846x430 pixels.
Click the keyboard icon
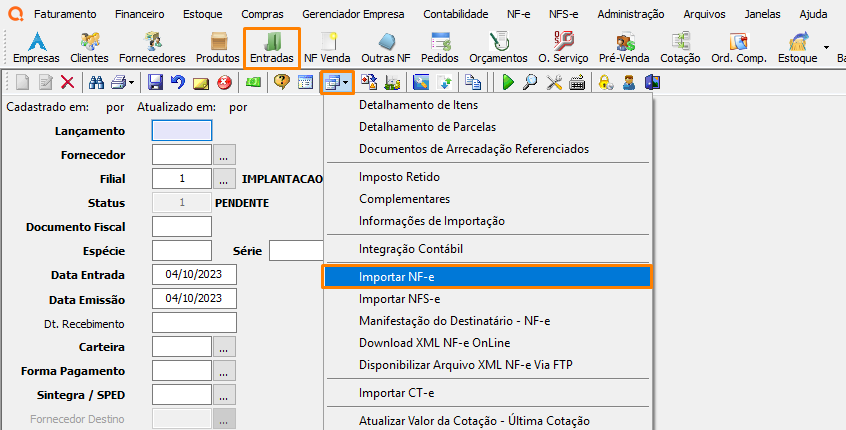pyautogui.click(x=577, y=83)
